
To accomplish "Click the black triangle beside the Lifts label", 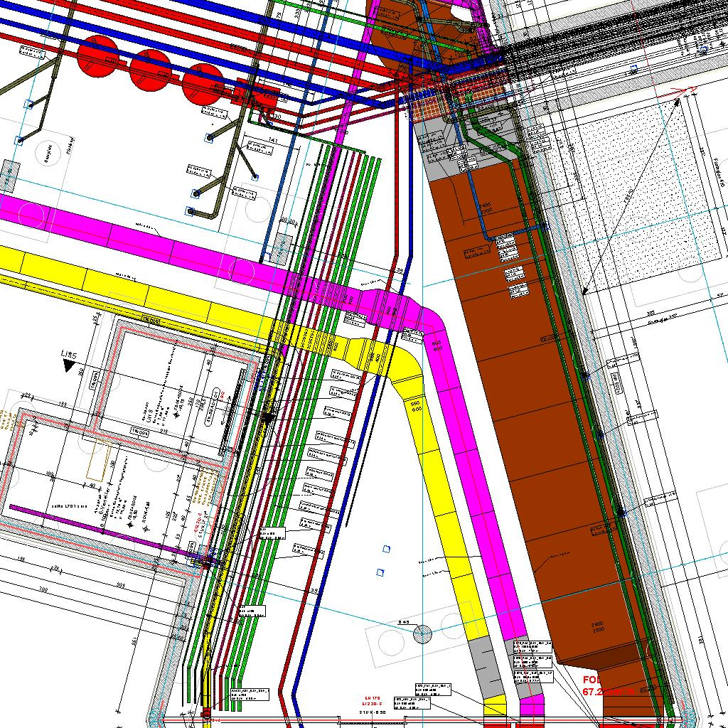I will click(x=69, y=365).
